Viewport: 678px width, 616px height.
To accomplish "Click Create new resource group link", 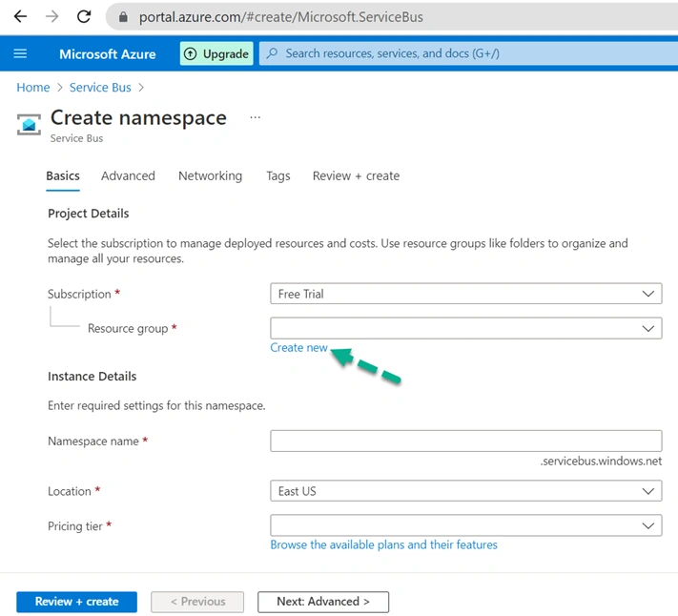I will coord(298,347).
